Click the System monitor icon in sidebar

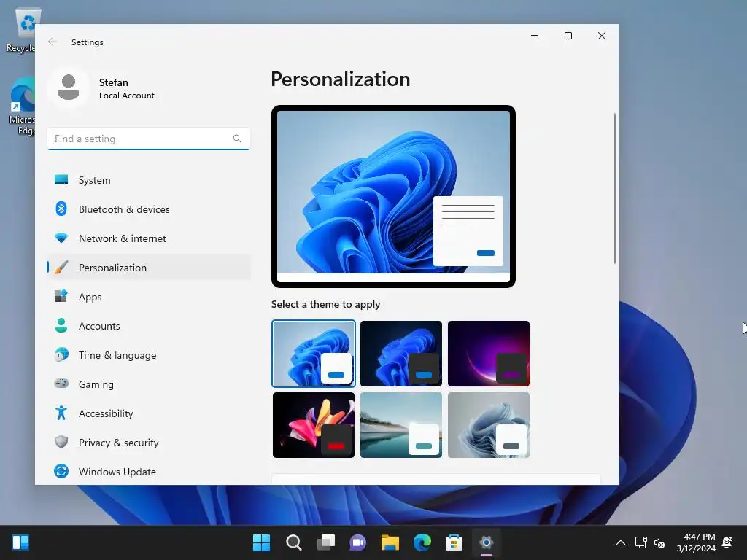61,179
